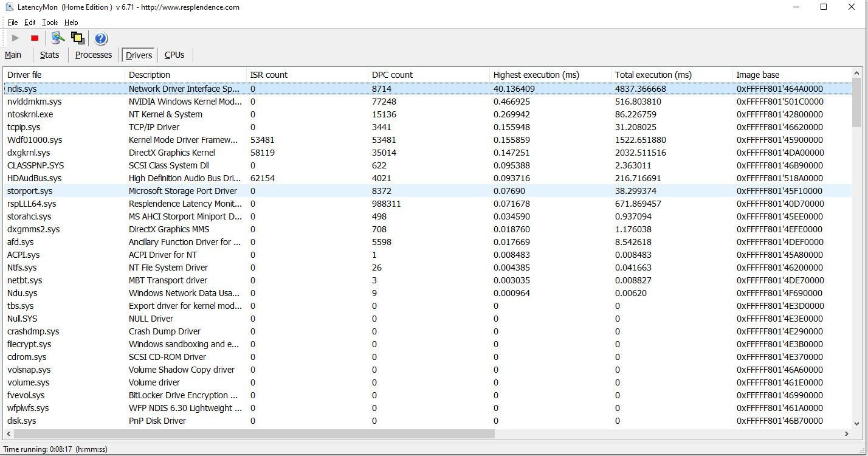Click the yellow overlapping windows toolbar icon

77,38
